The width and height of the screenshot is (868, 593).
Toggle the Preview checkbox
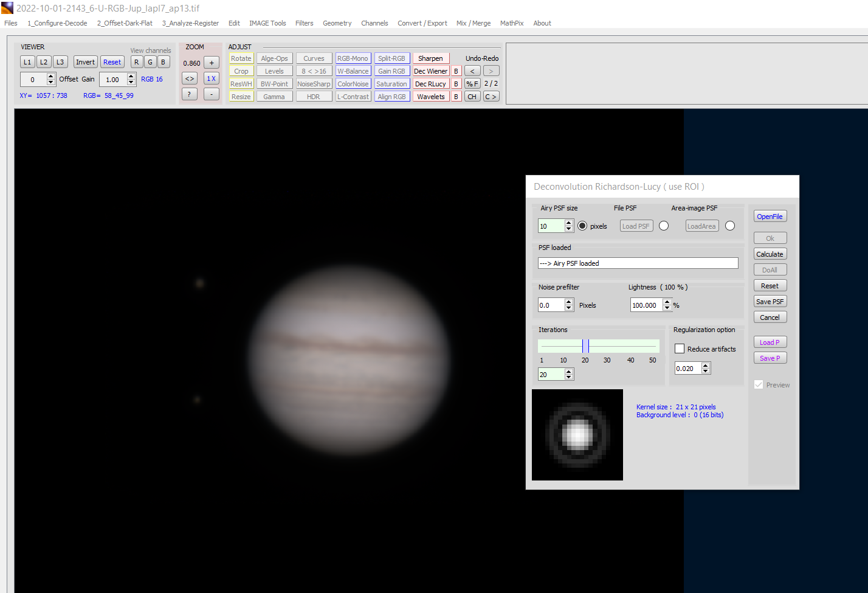tap(759, 384)
